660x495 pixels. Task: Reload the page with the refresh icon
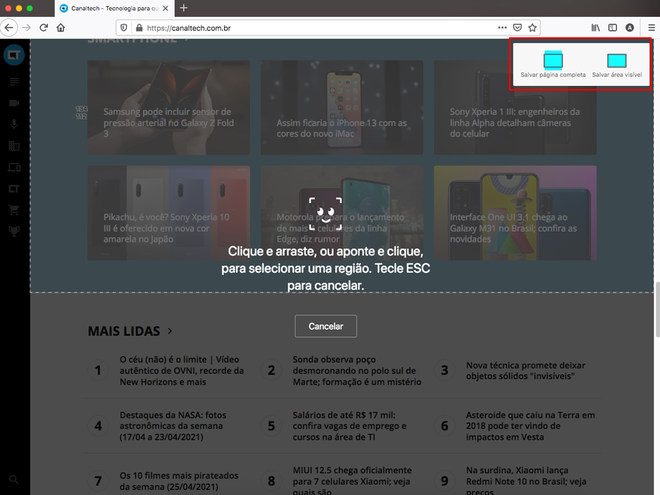(x=44, y=28)
